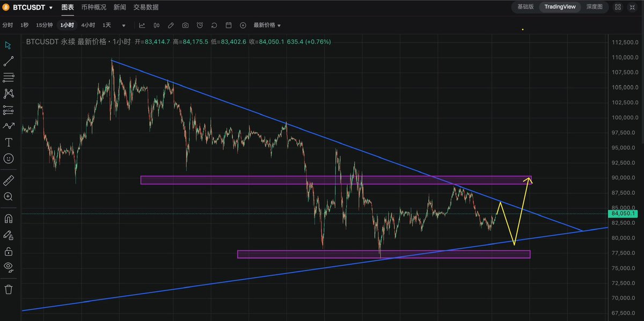Screen dimensions: 644x321
Task: Activate the zoom-in magnifier tool
Action: point(8,196)
